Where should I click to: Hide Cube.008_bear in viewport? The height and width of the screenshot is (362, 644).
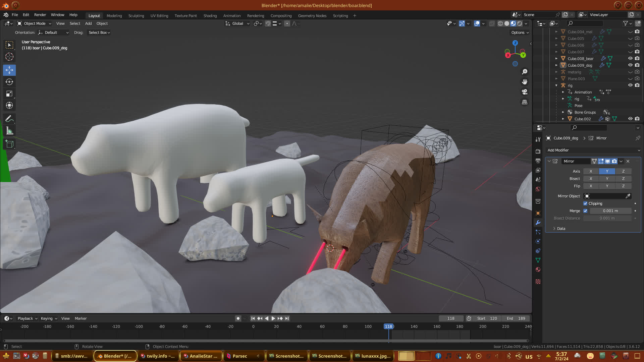(x=630, y=58)
